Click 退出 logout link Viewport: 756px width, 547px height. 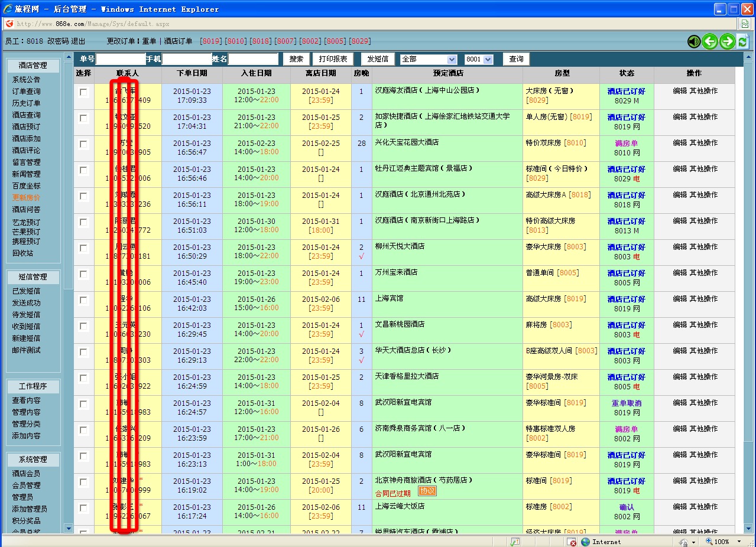79,41
